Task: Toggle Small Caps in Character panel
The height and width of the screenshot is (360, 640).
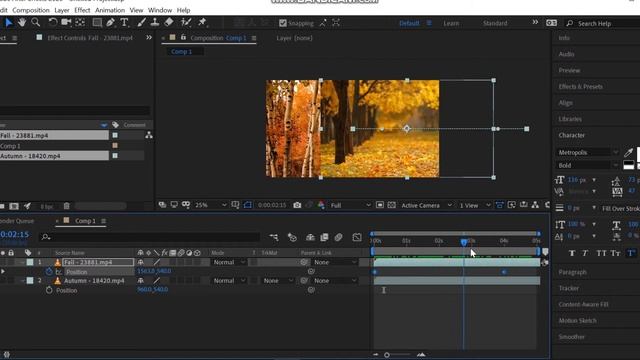Action: (x=616, y=253)
